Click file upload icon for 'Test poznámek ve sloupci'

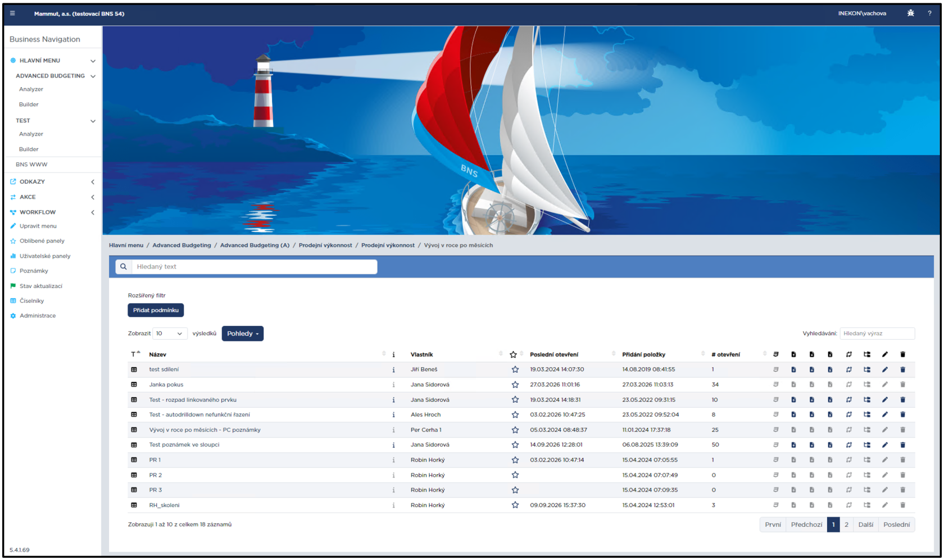coord(793,445)
